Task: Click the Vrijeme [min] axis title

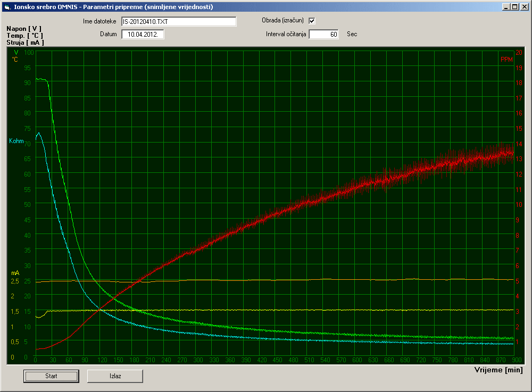Action: 498,370
